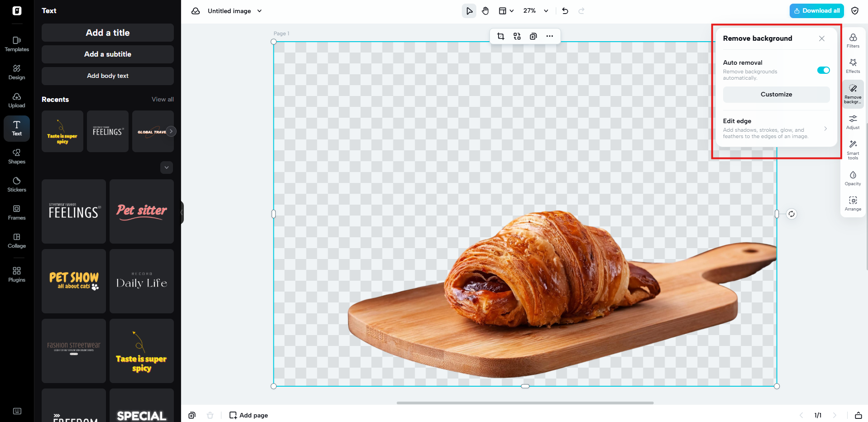Click the Customize button
The height and width of the screenshot is (422, 868).
776,94
